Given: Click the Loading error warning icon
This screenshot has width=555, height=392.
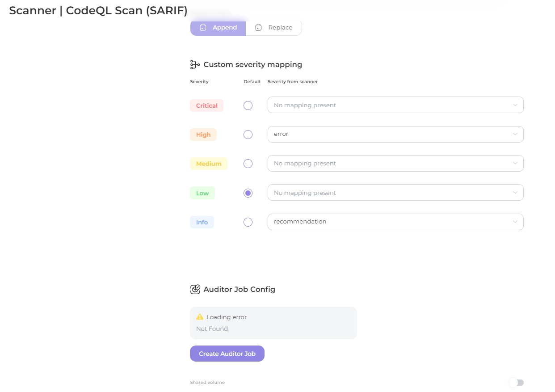Looking at the screenshot, I should [x=200, y=317].
